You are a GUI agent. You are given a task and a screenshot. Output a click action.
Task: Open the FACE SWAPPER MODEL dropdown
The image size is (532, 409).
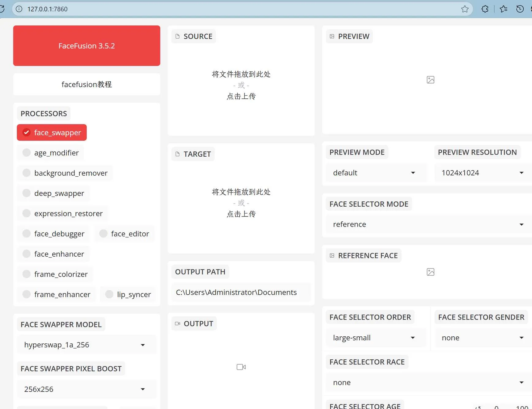pyautogui.click(x=87, y=345)
